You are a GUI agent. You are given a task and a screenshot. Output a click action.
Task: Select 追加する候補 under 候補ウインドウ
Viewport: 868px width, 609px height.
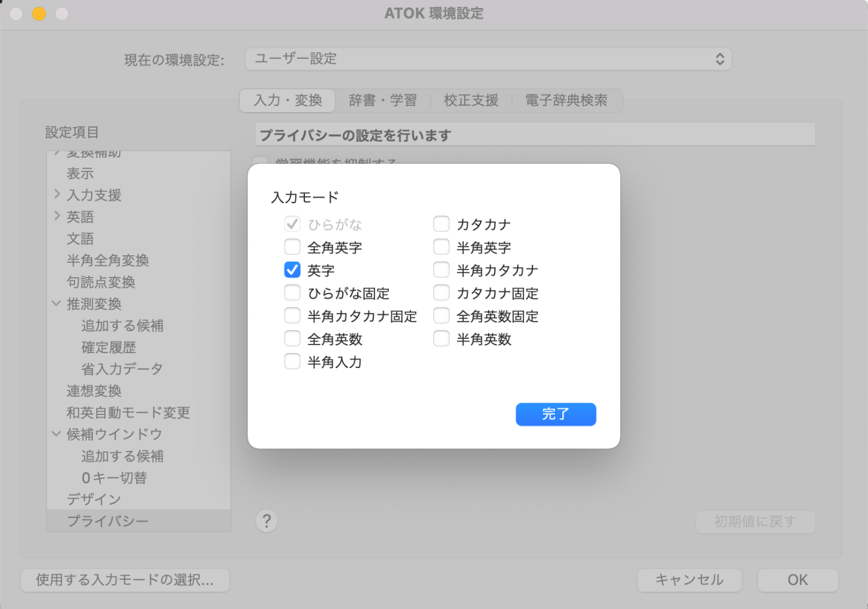tap(123, 456)
